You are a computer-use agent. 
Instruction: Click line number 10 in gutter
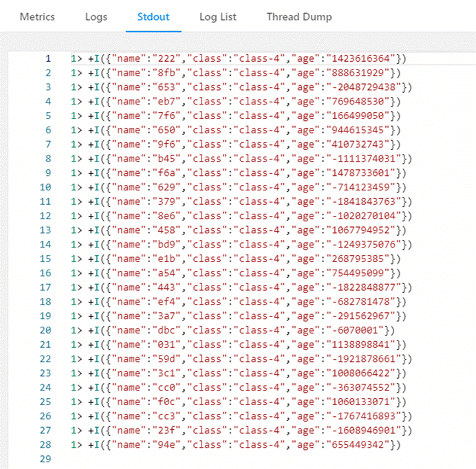pos(45,187)
